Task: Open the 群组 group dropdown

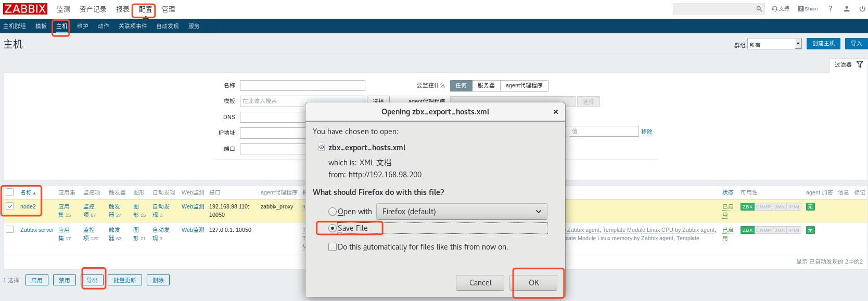Action: coord(774,44)
